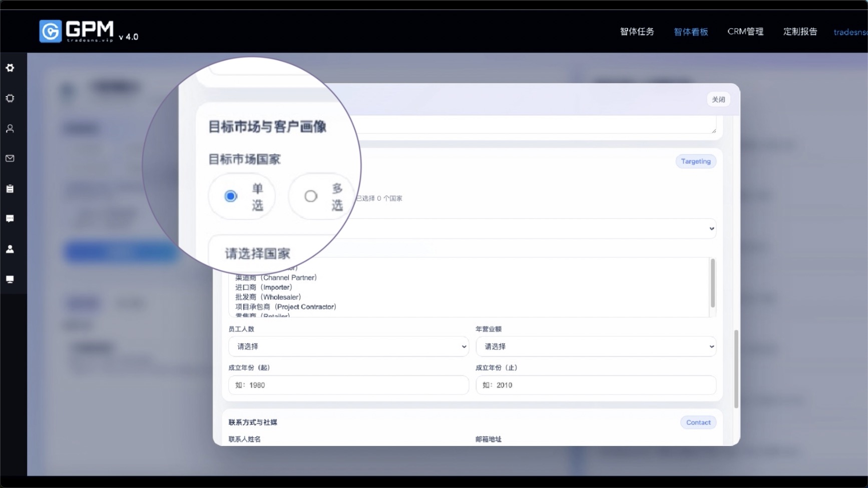Click the 成立年份 (起) input field
The width and height of the screenshot is (868, 488).
pyautogui.click(x=348, y=385)
